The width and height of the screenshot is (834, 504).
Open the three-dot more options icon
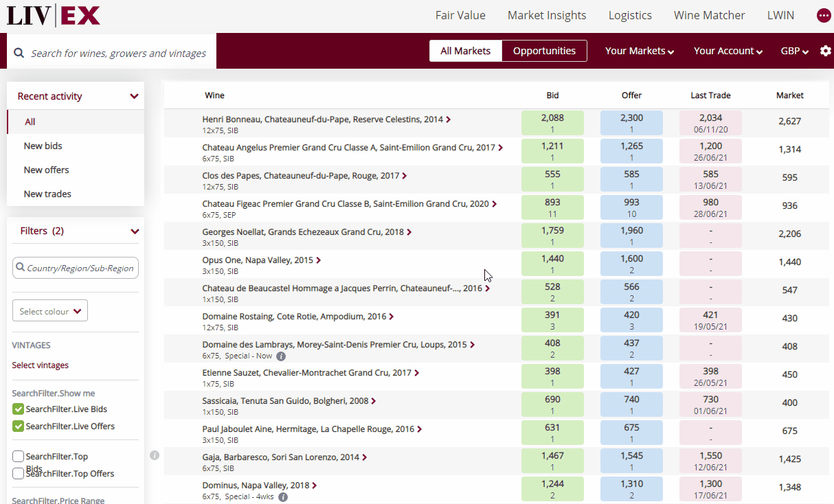pos(824,15)
